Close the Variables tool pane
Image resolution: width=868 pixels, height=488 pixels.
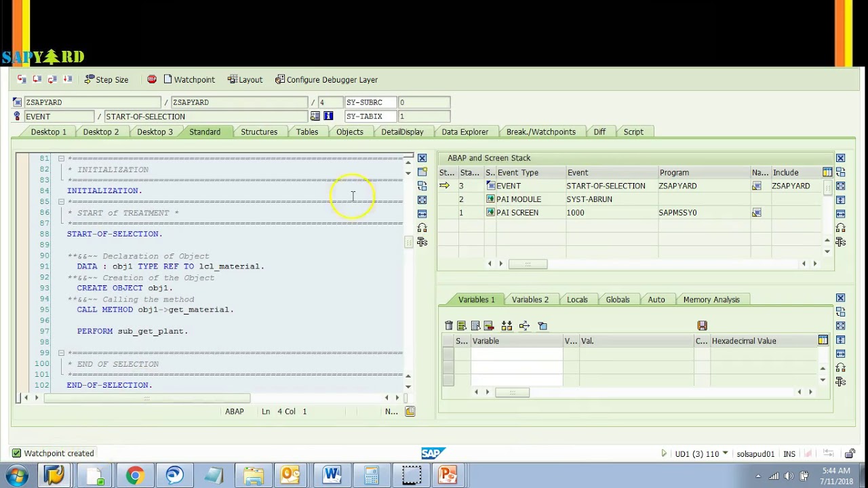click(840, 298)
